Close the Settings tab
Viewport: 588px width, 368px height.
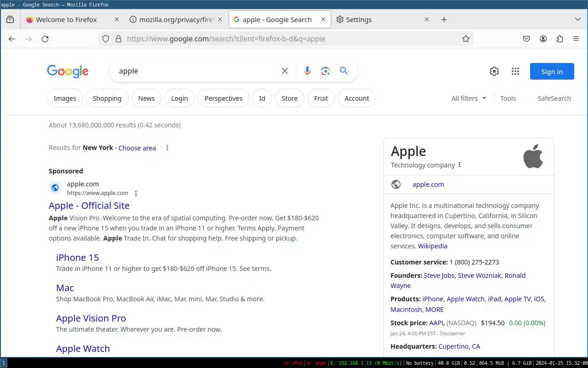click(x=427, y=20)
